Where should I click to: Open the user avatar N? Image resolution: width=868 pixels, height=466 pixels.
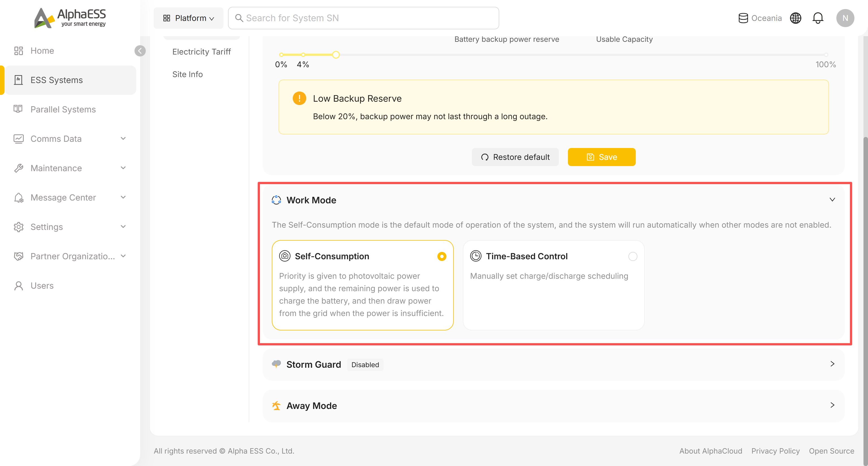point(845,18)
